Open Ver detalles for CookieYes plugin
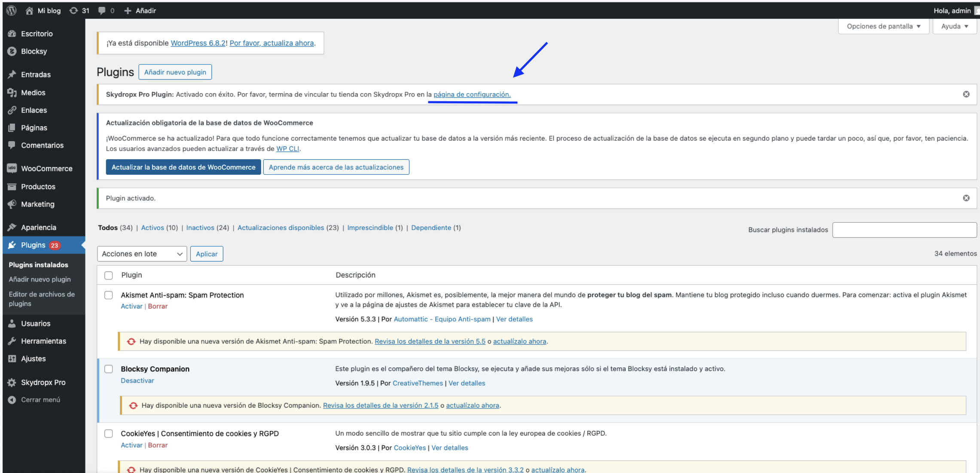Viewport: 980px width, 473px height. coord(450,448)
